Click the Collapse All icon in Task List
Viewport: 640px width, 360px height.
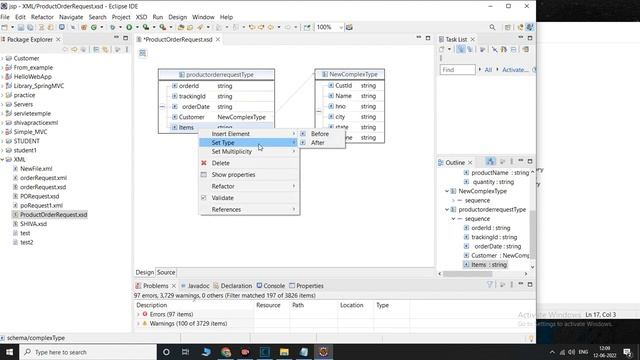coord(513,49)
